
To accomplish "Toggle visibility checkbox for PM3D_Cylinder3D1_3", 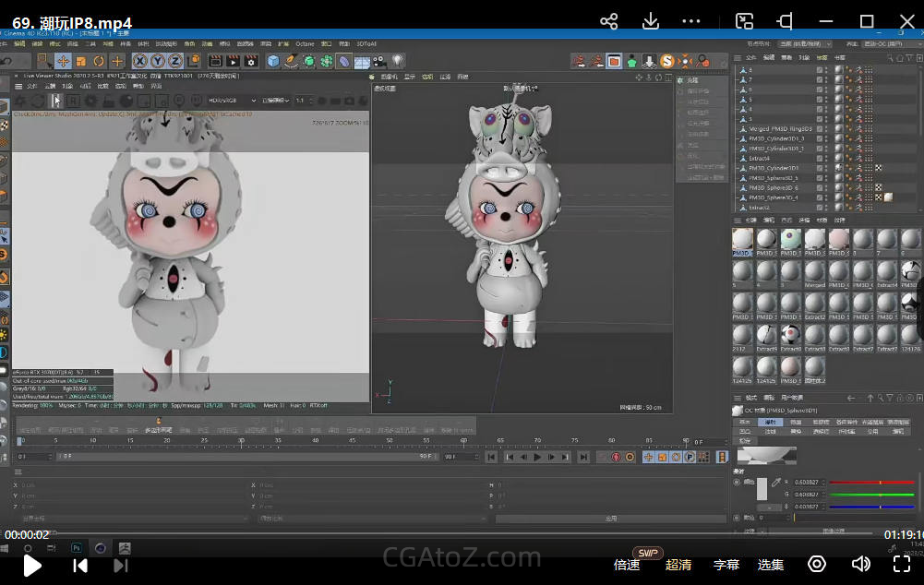I will [819, 138].
